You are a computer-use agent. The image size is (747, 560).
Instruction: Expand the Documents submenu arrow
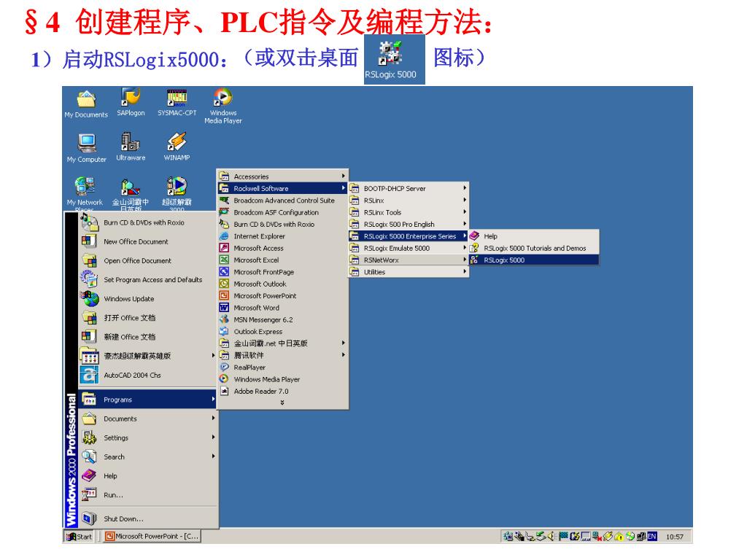tap(213, 418)
